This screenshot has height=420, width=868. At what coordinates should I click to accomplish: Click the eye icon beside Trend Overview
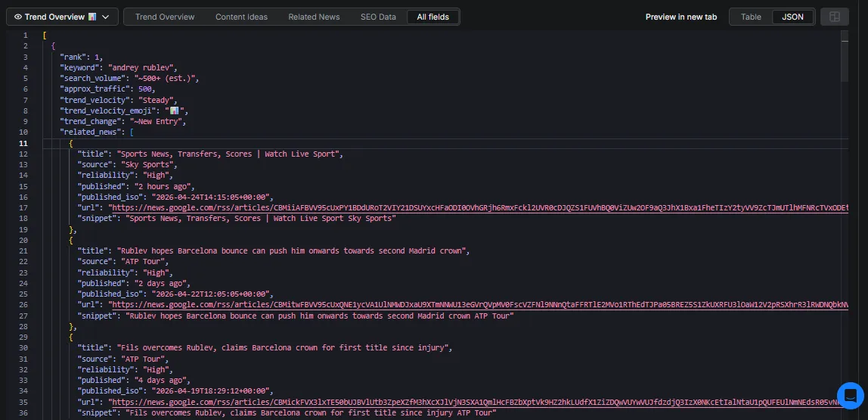17,17
